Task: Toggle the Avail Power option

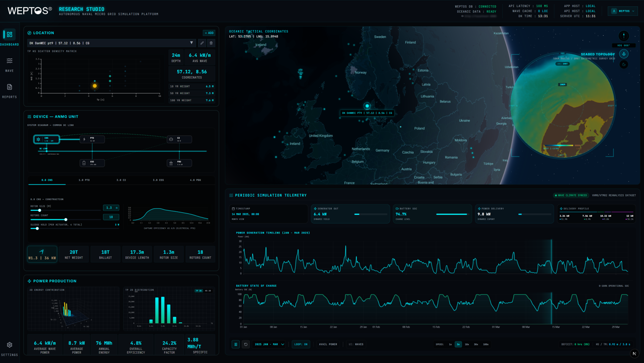Action: click(x=328, y=344)
